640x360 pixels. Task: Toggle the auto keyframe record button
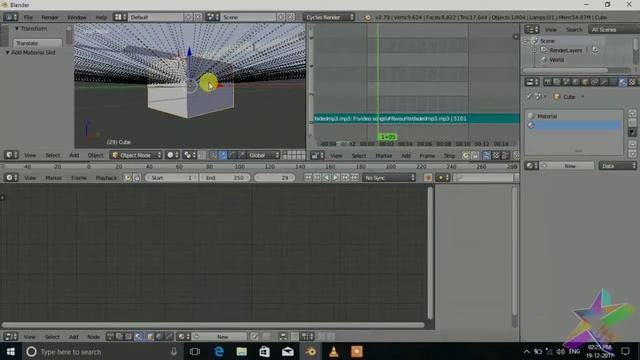click(428, 178)
